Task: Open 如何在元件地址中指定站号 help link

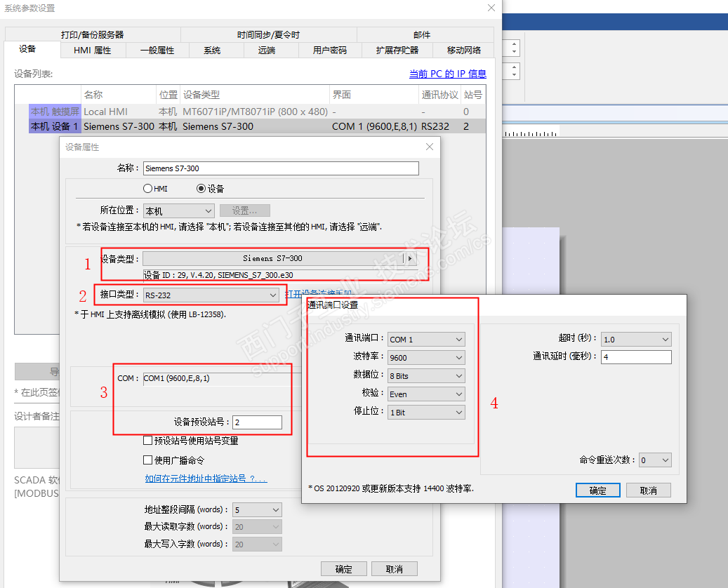Action: pyautogui.click(x=206, y=479)
